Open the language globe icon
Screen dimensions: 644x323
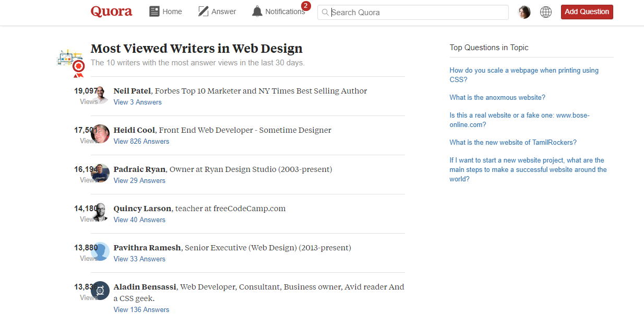(546, 12)
